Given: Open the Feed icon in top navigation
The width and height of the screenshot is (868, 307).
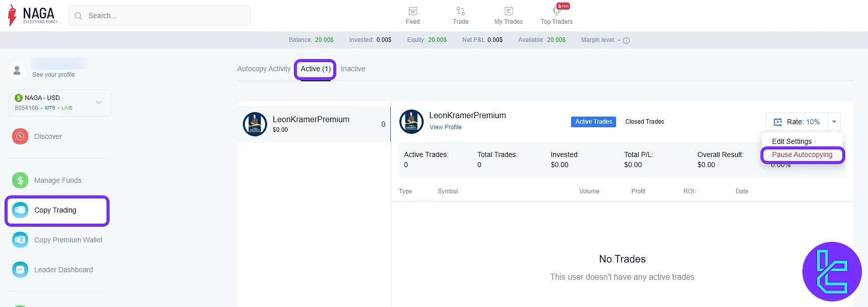Looking at the screenshot, I should click(413, 11).
